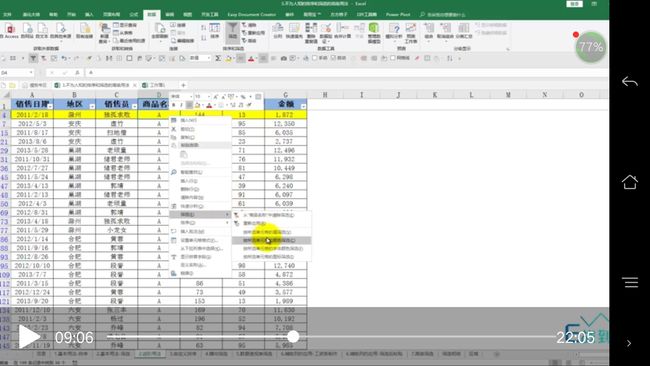Click the camera icon in quick toolbar

[x=284, y=58]
